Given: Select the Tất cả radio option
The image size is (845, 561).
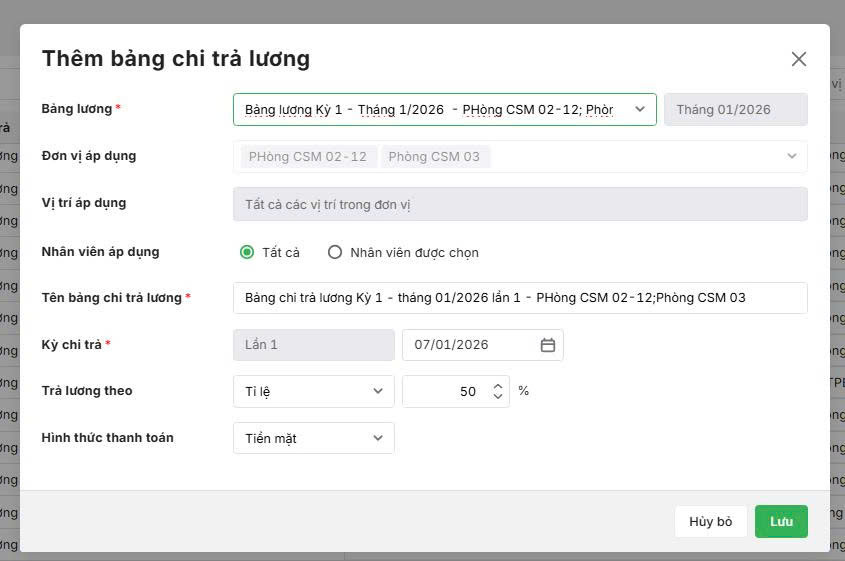Looking at the screenshot, I should [x=247, y=253].
